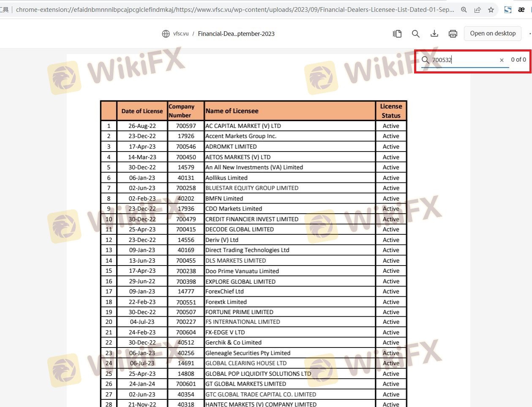532x407 pixels.
Task: Click the search magnifier in PDF toolbar
Action: click(x=416, y=34)
